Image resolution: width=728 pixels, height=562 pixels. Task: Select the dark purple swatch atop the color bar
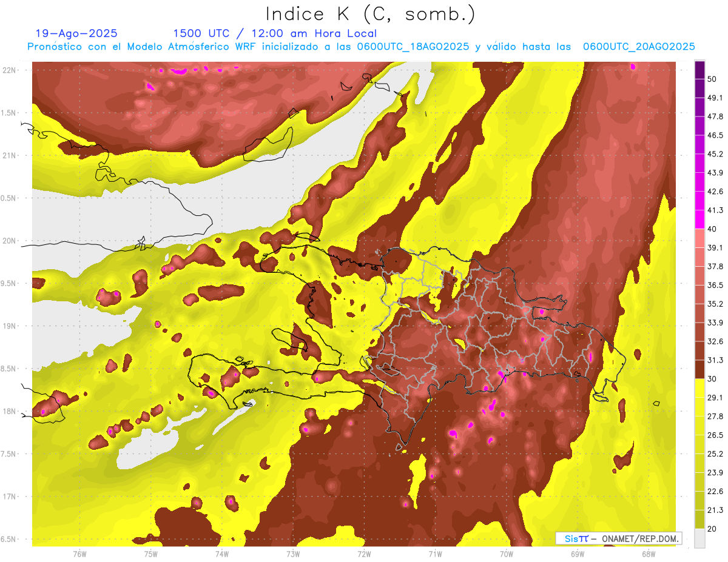click(699, 71)
